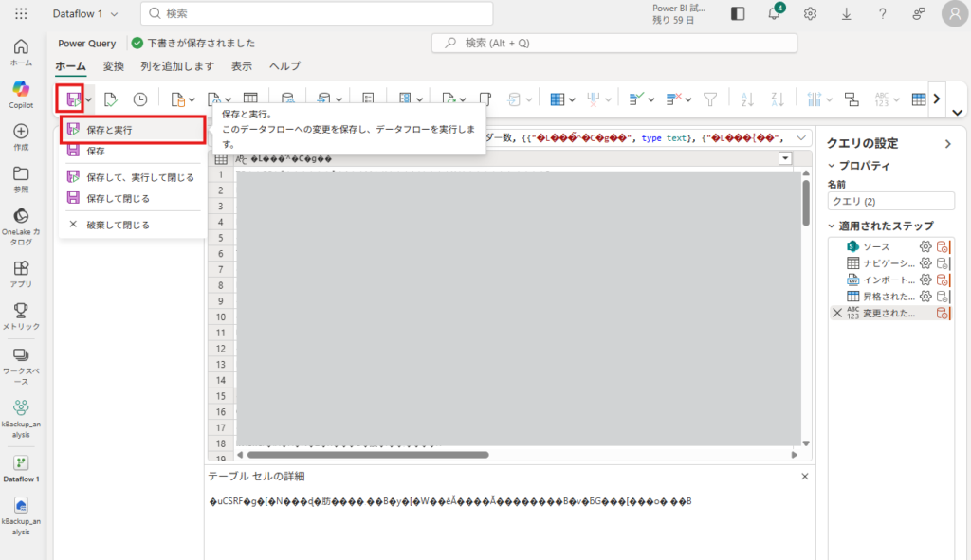Viewport: 971px width, 560px height.
Task: Collapse the プロパティ section
Action: tap(833, 166)
